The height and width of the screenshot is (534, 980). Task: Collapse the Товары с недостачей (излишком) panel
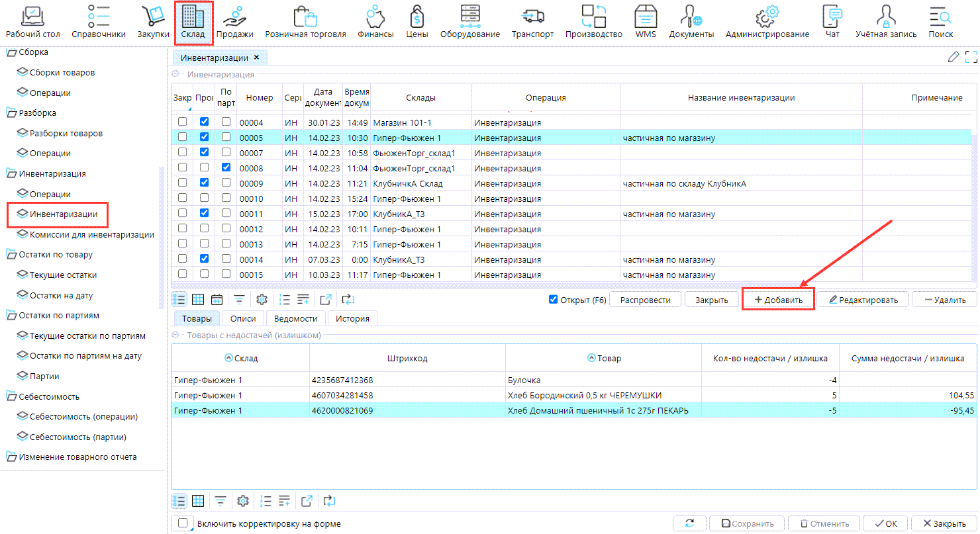[x=176, y=335]
